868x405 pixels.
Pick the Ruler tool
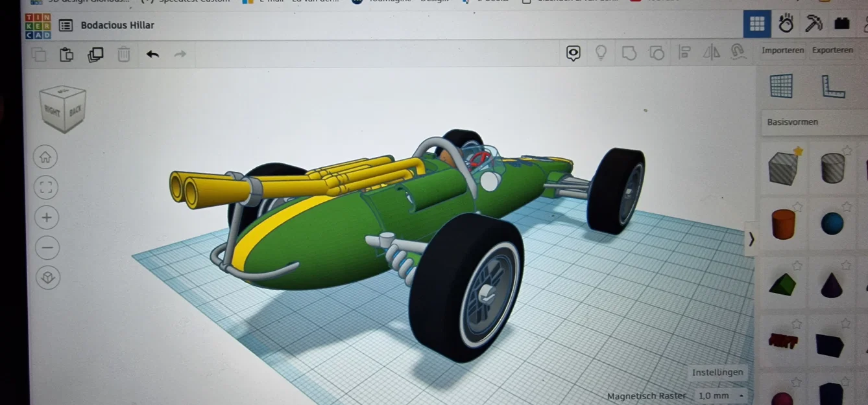click(833, 86)
